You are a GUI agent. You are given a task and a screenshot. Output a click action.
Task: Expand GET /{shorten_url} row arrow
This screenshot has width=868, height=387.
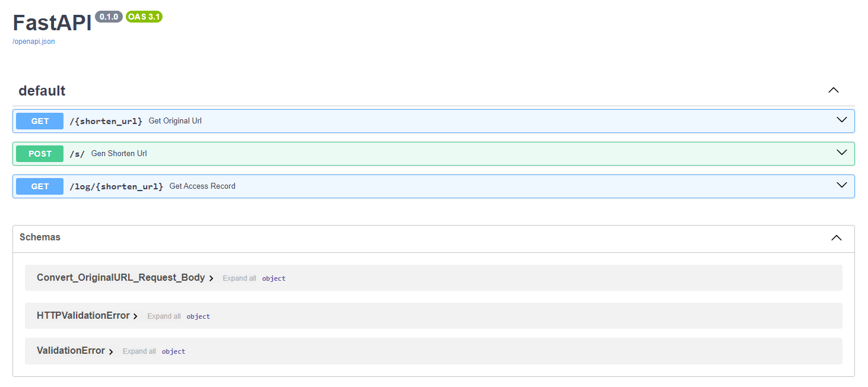841,119
